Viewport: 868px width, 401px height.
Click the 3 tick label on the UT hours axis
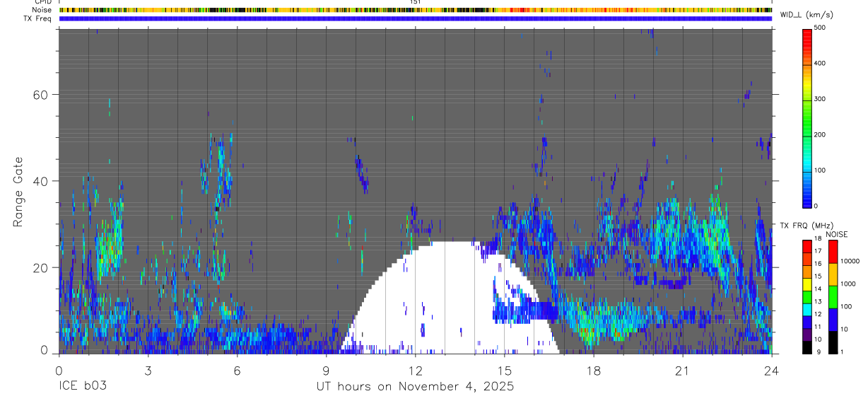pyautogui.click(x=148, y=371)
